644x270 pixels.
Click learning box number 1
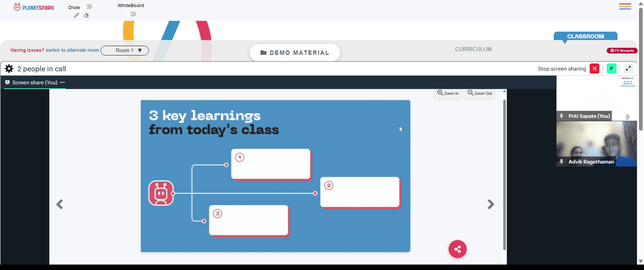pyautogui.click(x=270, y=164)
